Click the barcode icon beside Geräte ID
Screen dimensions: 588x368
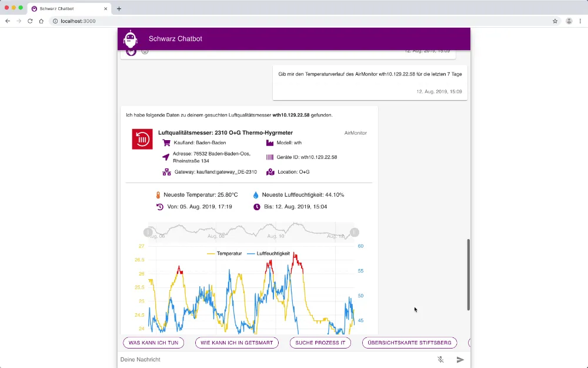[270, 157]
